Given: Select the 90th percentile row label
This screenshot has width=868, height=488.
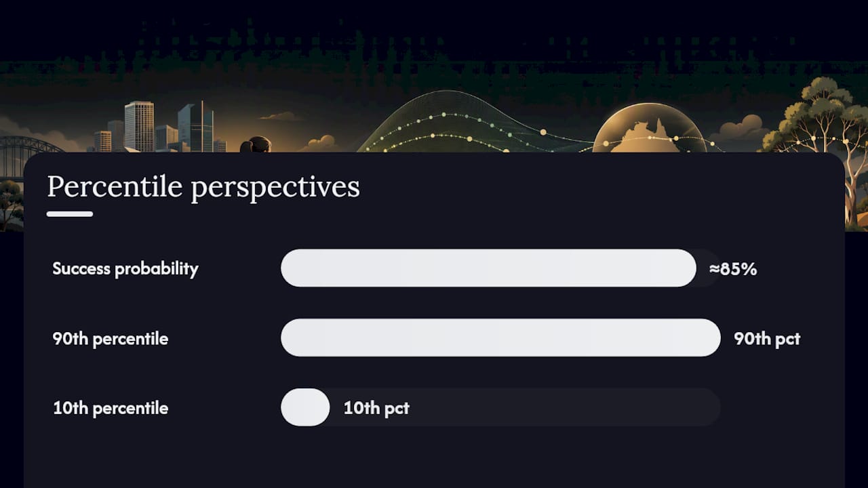Looking at the screenshot, I should point(111,339).
